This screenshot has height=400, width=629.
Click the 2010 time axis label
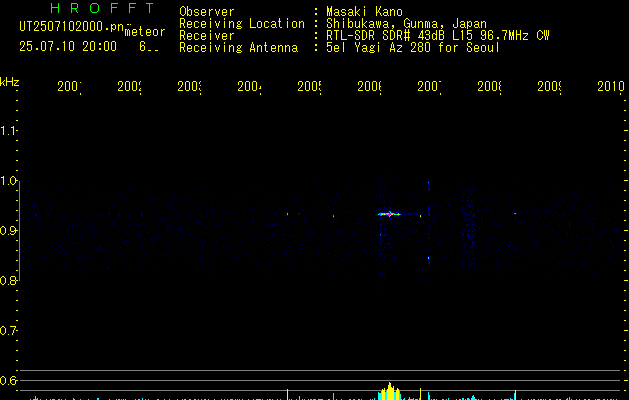coord(611,86)
